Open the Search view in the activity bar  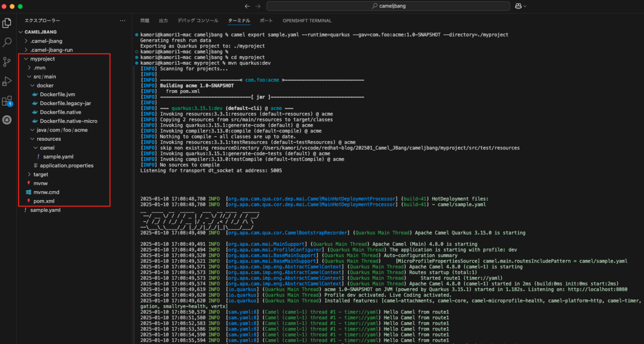[8, 42]
